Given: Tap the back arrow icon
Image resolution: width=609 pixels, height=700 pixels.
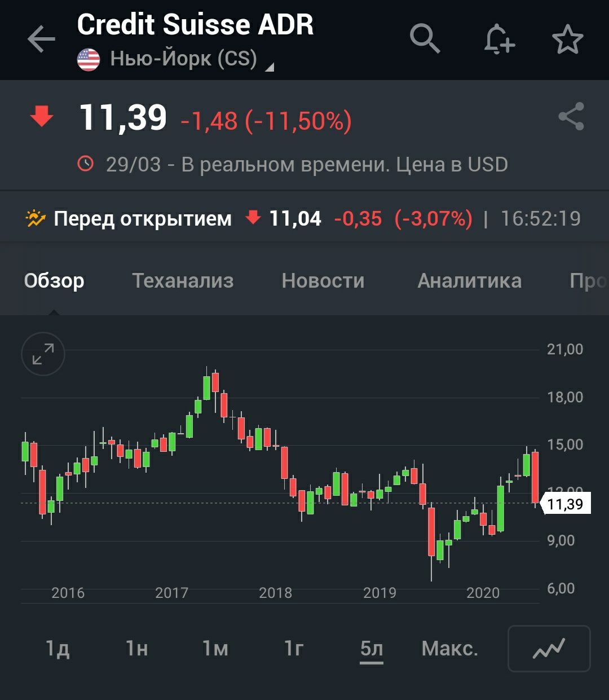Looking at the screenshot, I should tap(41, 39).
